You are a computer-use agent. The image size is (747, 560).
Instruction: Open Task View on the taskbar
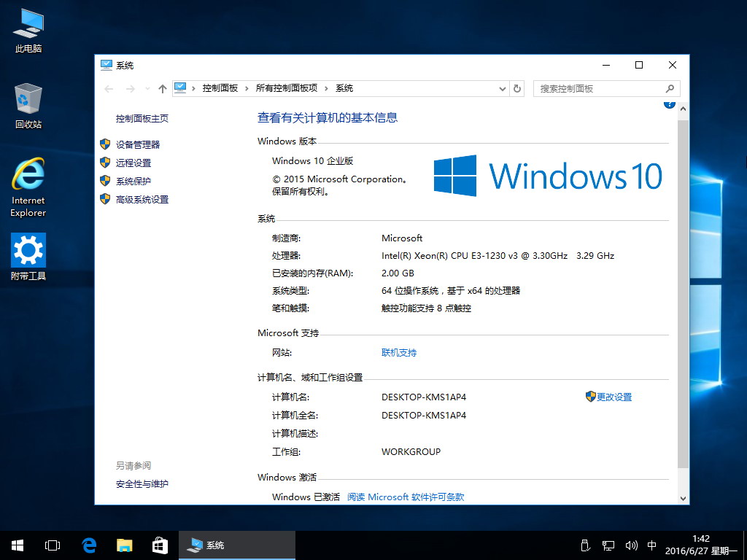coord(53,545)
